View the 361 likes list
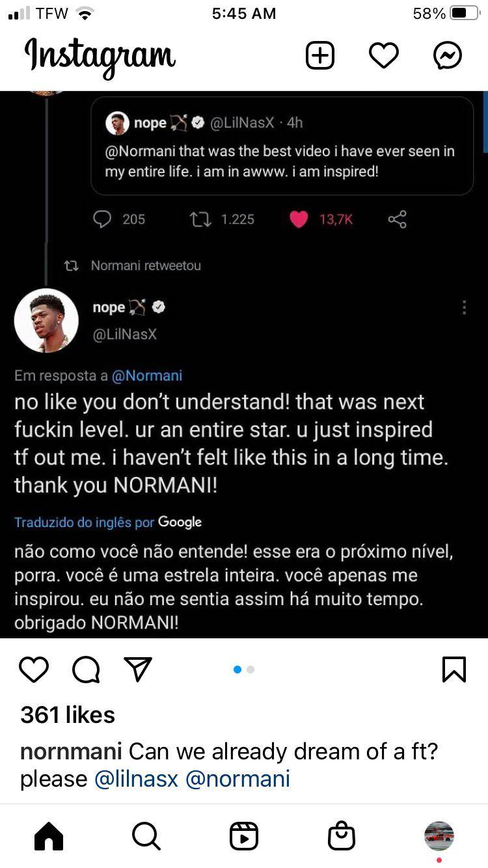 pyautogui.click(x=68, y=715)
